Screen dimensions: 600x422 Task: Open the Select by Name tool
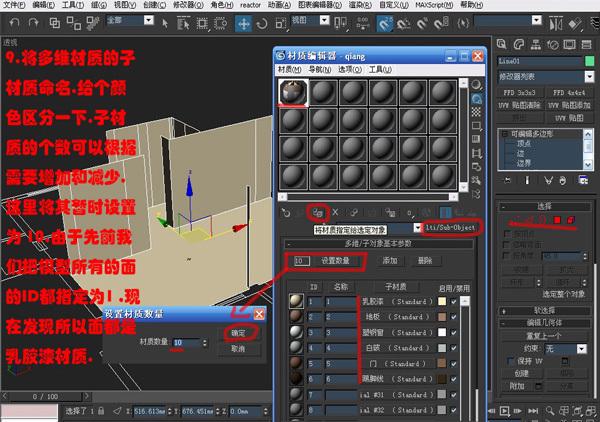(183, 24)
